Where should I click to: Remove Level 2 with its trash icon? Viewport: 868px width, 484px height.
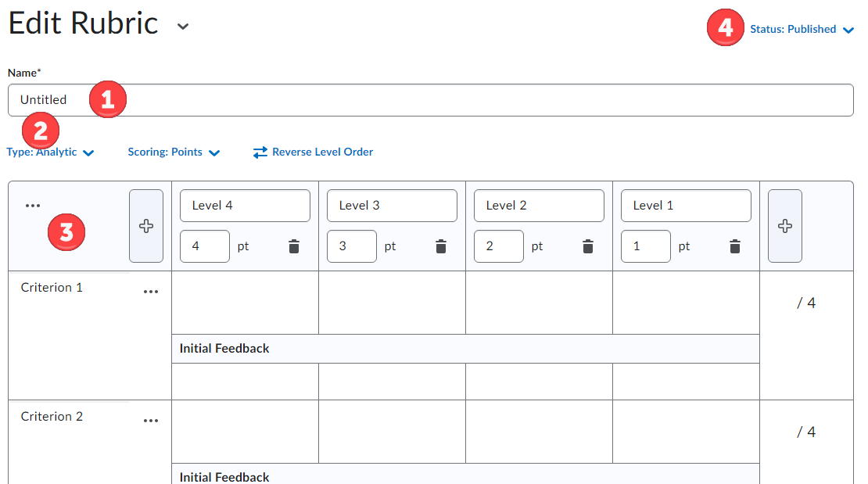click(588, 246)
